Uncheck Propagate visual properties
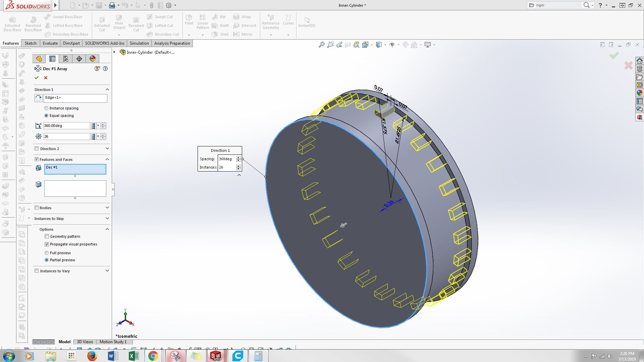This screenshot has width=644, height=362. click(x=47, y=244)
